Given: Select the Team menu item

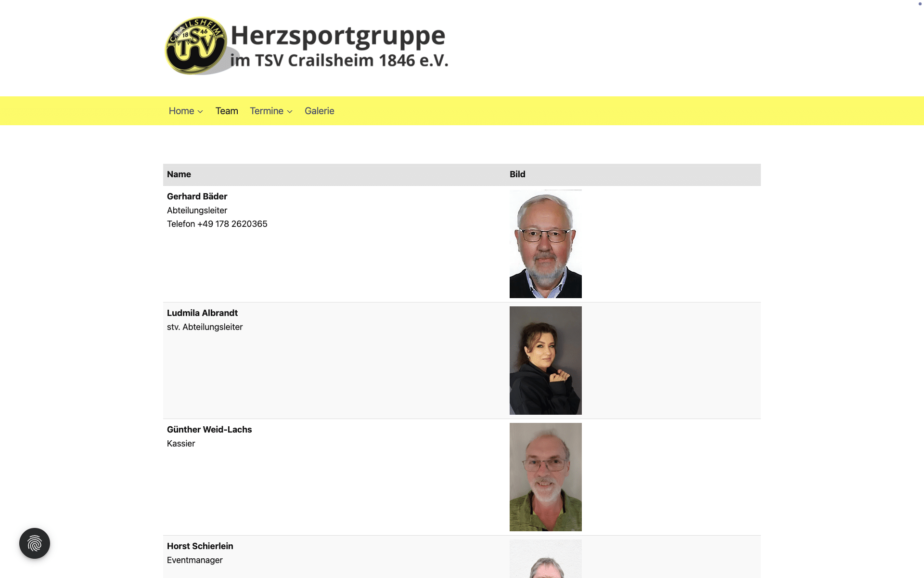Looking at the screenshot, I should [227, 111].
